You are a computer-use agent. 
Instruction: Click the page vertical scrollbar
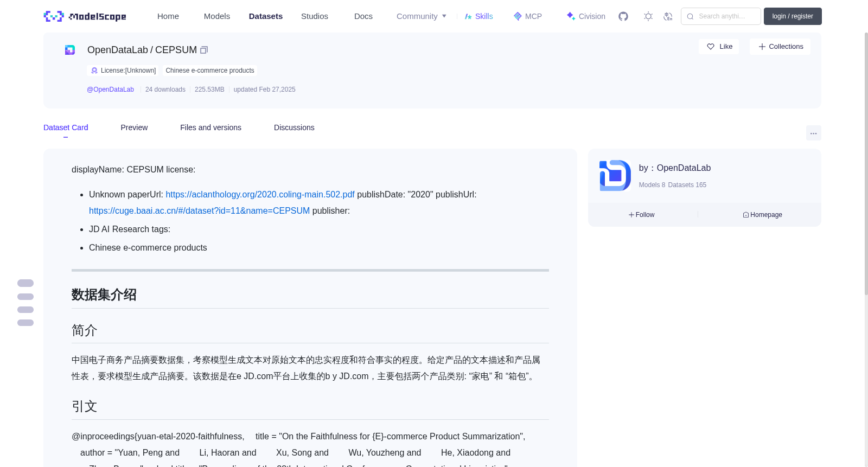(x=866, y=163)
